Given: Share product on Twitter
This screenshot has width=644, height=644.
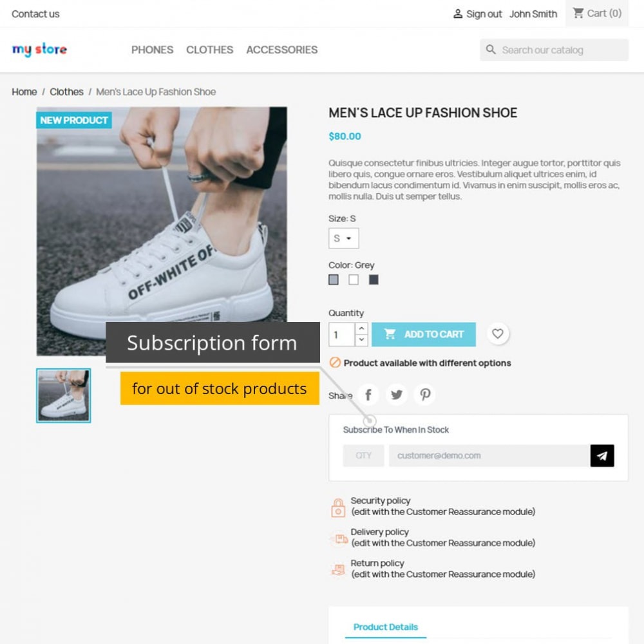Looking at the screenshot, I should coord(396,395).
